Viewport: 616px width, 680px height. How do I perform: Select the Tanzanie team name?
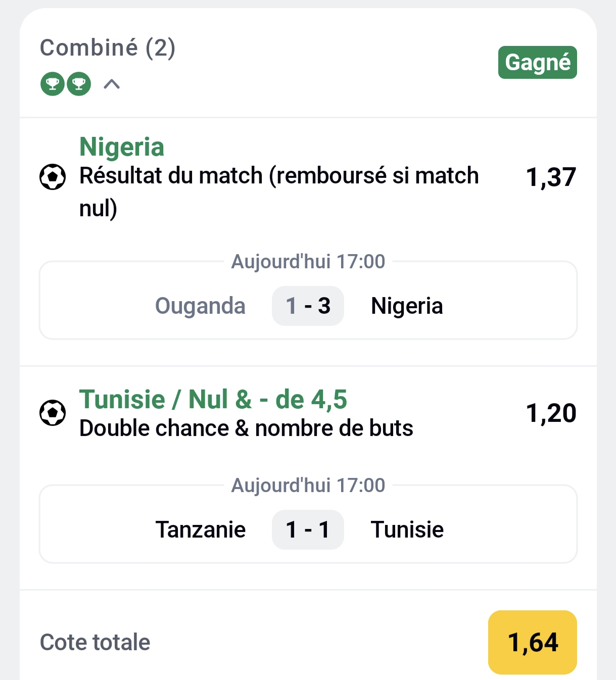point(201,530)
